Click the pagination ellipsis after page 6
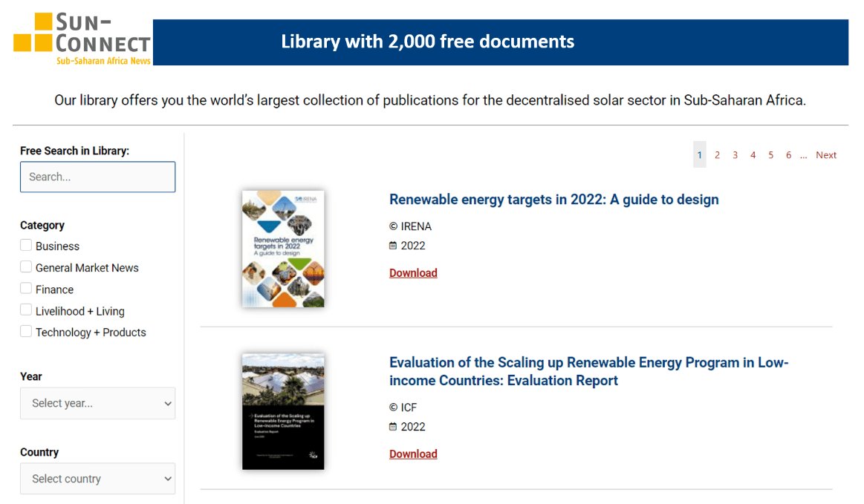 click(x=803, y=156)
